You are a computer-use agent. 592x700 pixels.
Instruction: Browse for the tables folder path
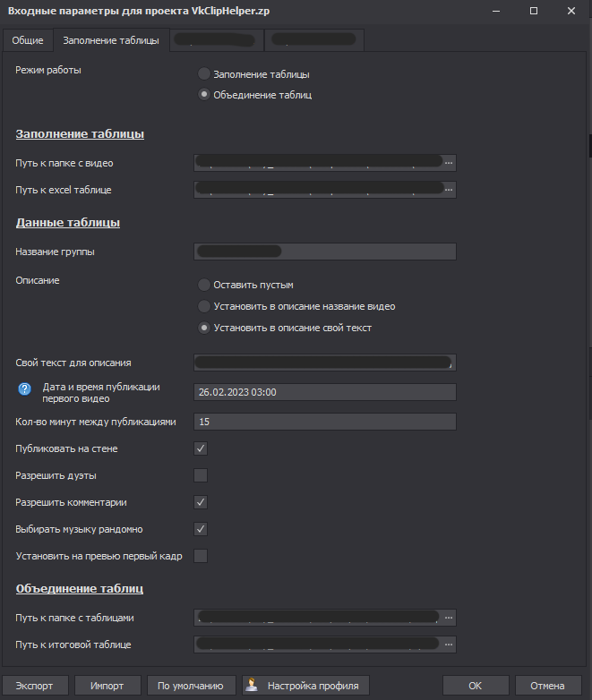pyautogui.click(x=449, y=617)
